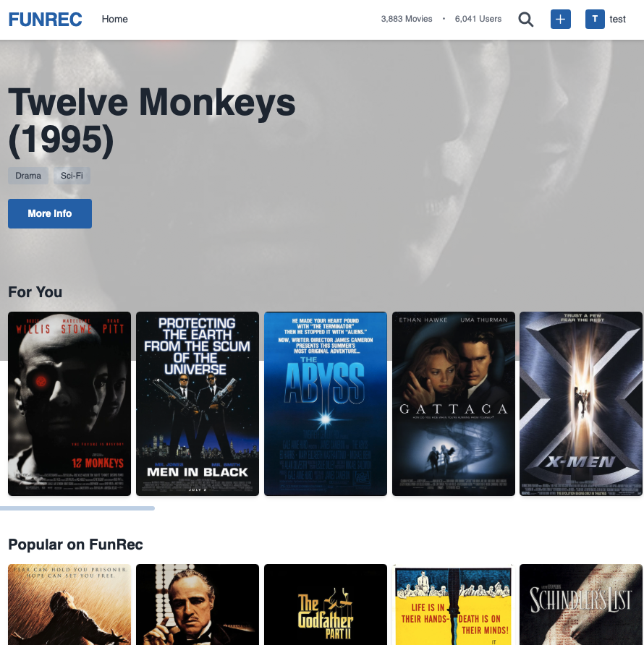
Task: Click the FUNREC logo
Action: click(x=45, y=20)
